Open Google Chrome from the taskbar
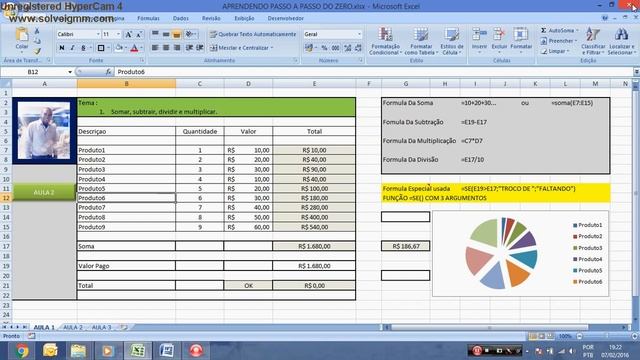Viewport: 640px width, 360px height. coord(21,350)
